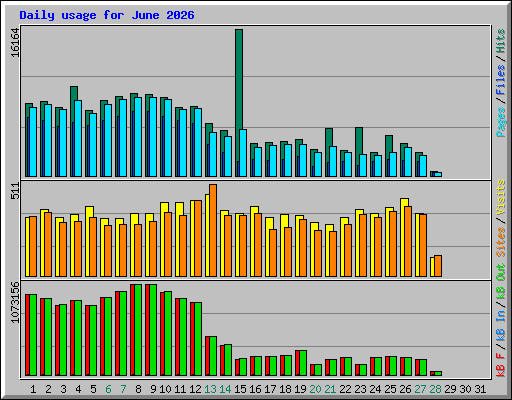
Task: Click the 'Files' legend label
Action: click(501, 80)
